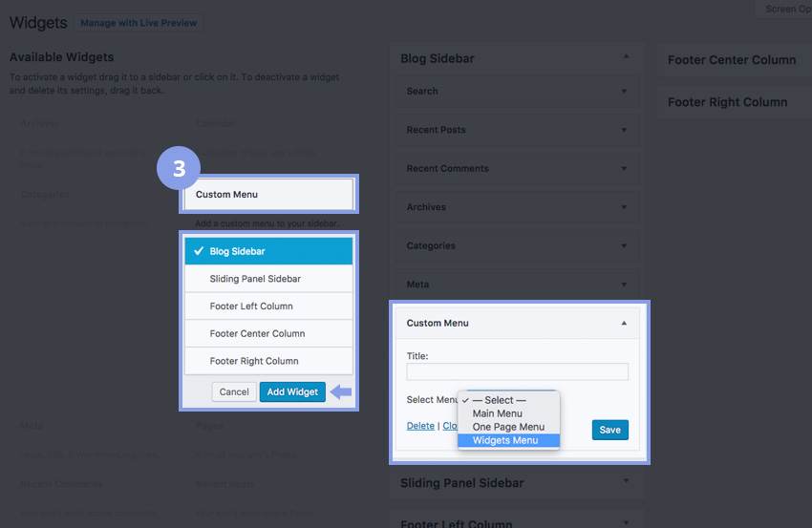Choose Footer Left Column option
This screenshot has width=812, height=528.
pyautogui.click(x=268, y=306)
